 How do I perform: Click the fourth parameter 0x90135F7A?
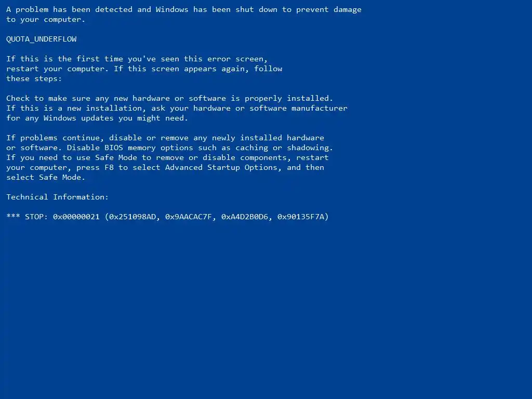coord(301,217)
